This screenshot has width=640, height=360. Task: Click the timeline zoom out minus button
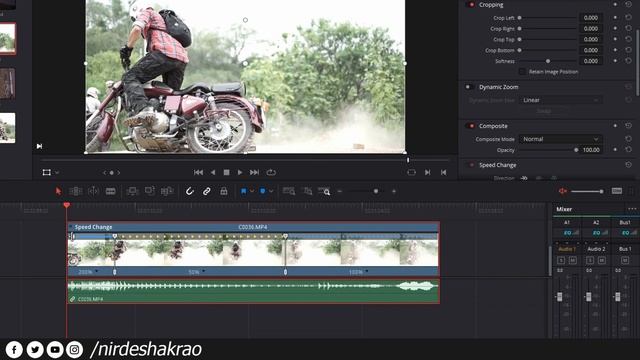[340, 191]
